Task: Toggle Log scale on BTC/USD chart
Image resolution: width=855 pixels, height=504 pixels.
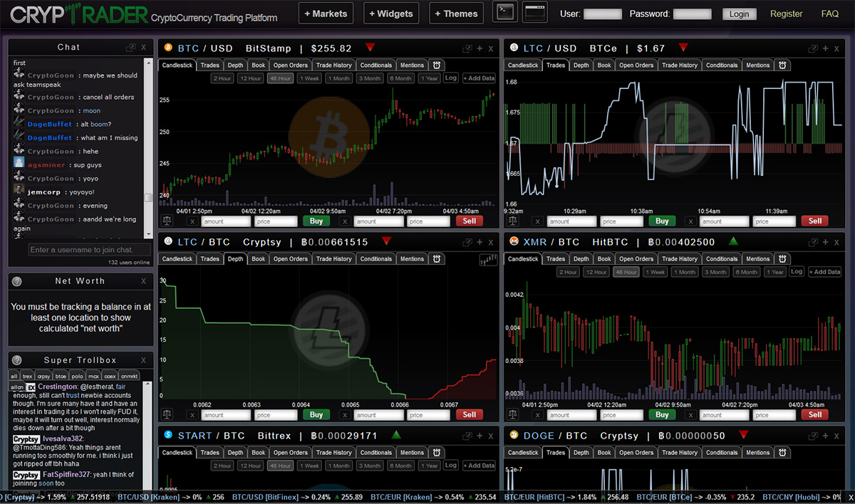Action: click(451, 78)
